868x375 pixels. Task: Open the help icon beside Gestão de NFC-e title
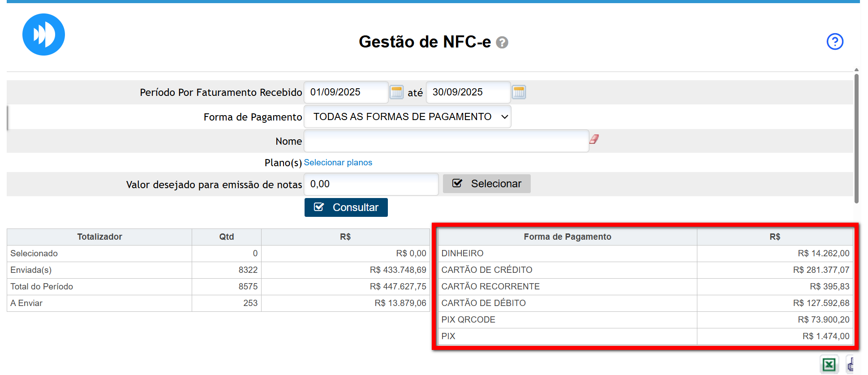(x=502, y=43)
